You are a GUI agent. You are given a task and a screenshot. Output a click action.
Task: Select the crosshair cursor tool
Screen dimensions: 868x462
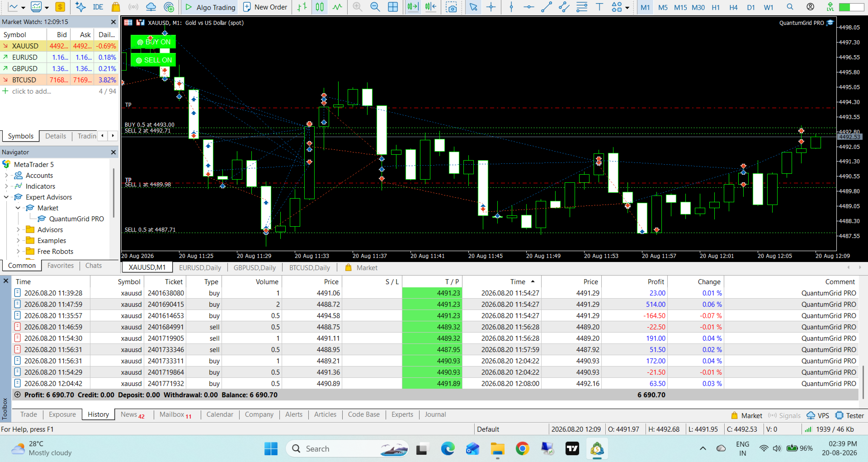click(491, 7)
